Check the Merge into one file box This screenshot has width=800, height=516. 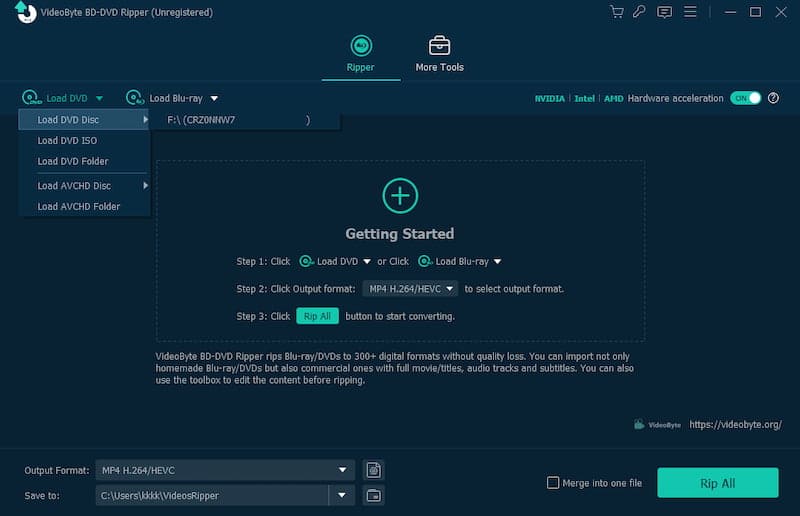point(553,483)
